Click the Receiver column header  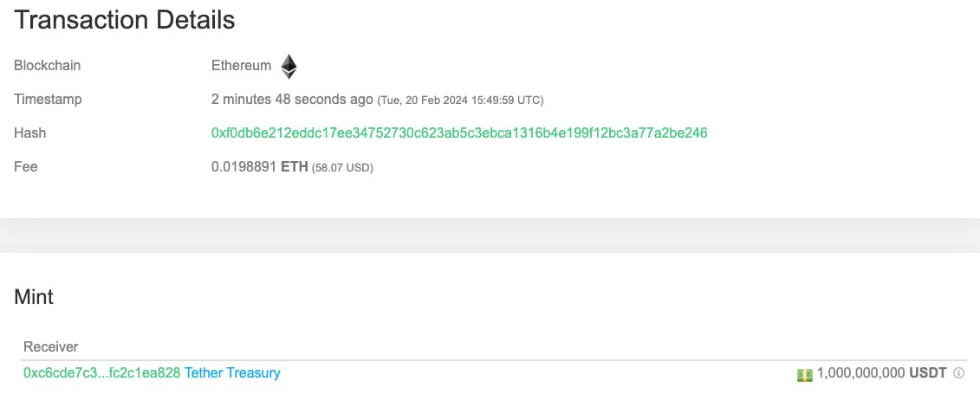tap(50, 346)
